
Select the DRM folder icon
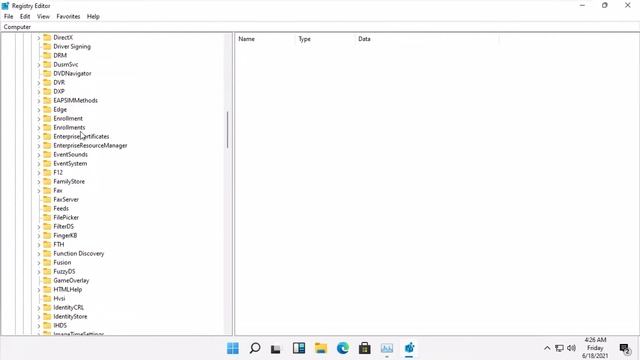point(47,55)
